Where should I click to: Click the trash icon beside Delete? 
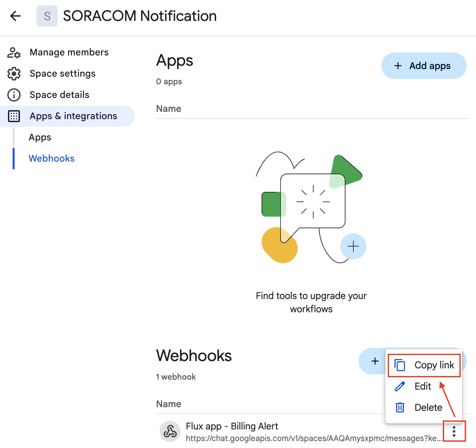tap(400, 408)
